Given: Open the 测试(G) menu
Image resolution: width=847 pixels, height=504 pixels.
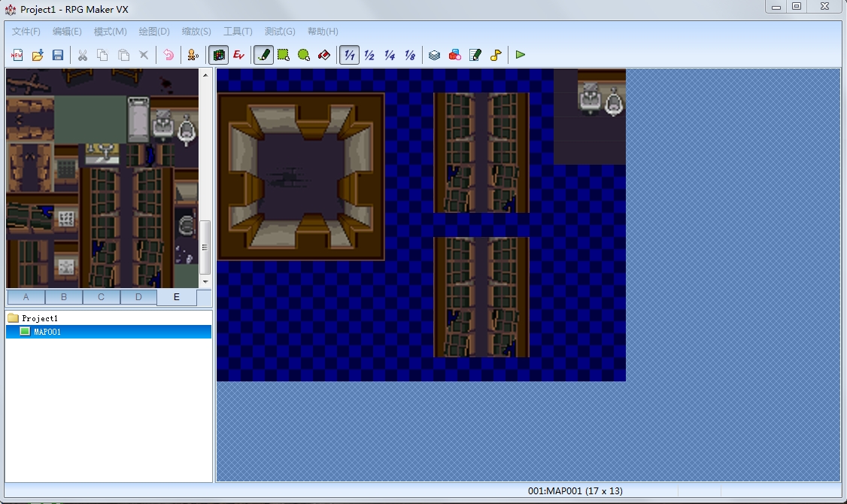Looking at the screenshot, I should [x=280, y=32].
